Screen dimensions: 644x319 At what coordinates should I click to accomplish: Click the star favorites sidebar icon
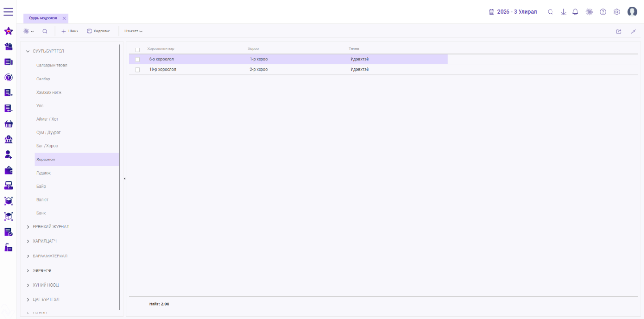[8, 31]
